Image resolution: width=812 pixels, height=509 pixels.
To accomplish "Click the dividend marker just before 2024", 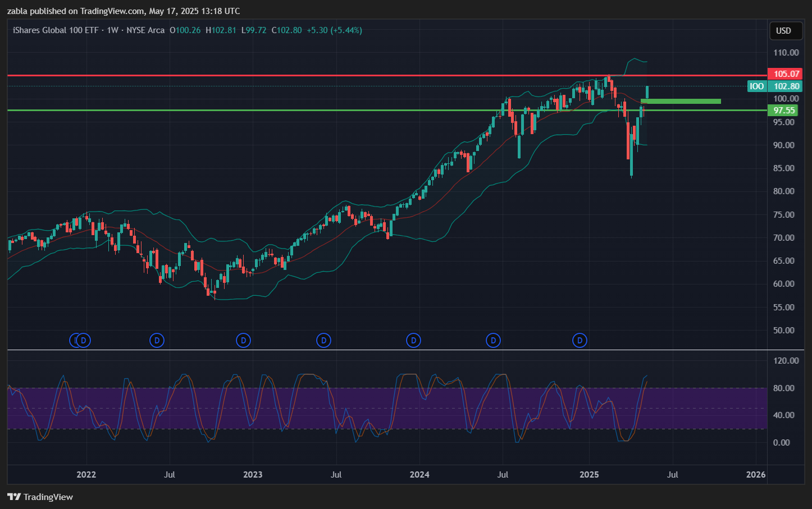I will click(x=413, y=340).
